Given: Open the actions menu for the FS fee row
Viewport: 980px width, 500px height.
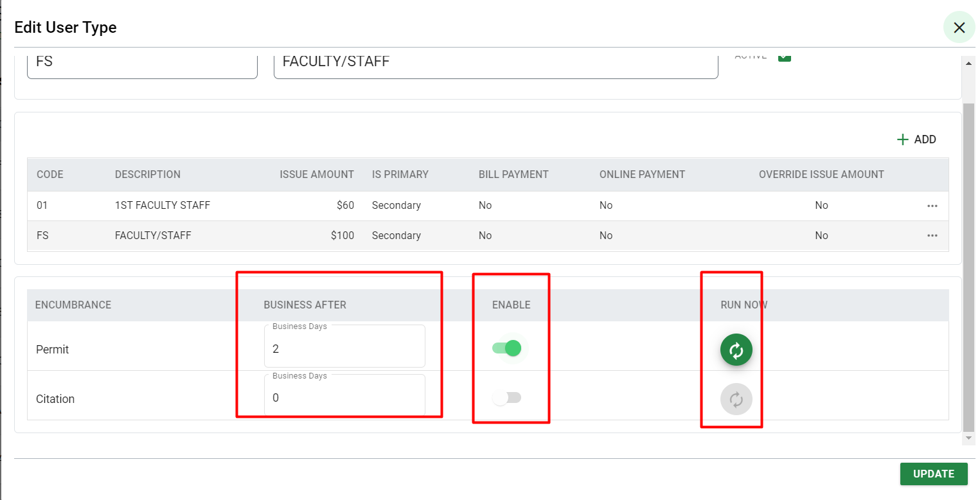Looking at the screenshot, I should [x=932, y=235].
